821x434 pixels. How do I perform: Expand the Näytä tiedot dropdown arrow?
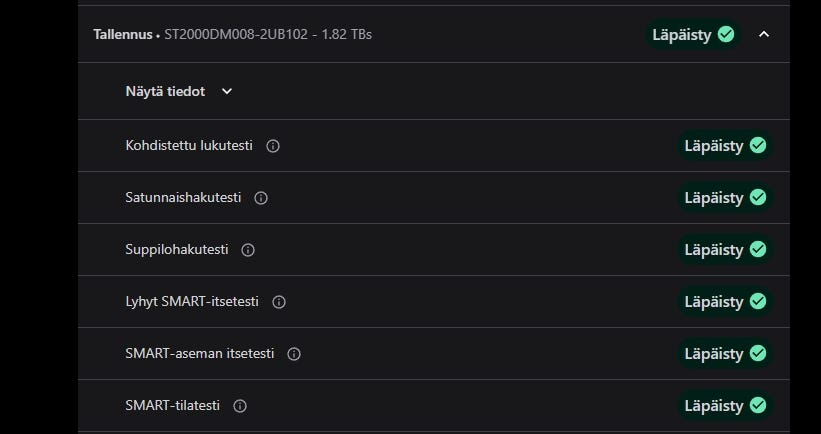[x=227, y=91]
